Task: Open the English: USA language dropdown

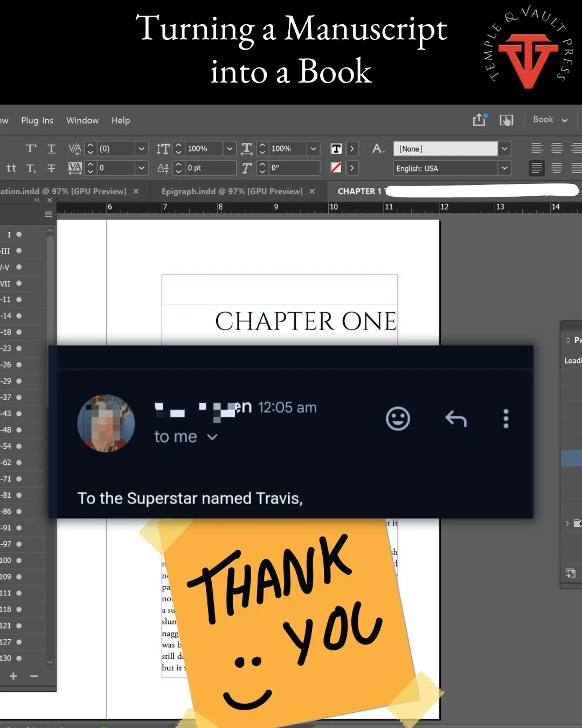Action: 504,168
